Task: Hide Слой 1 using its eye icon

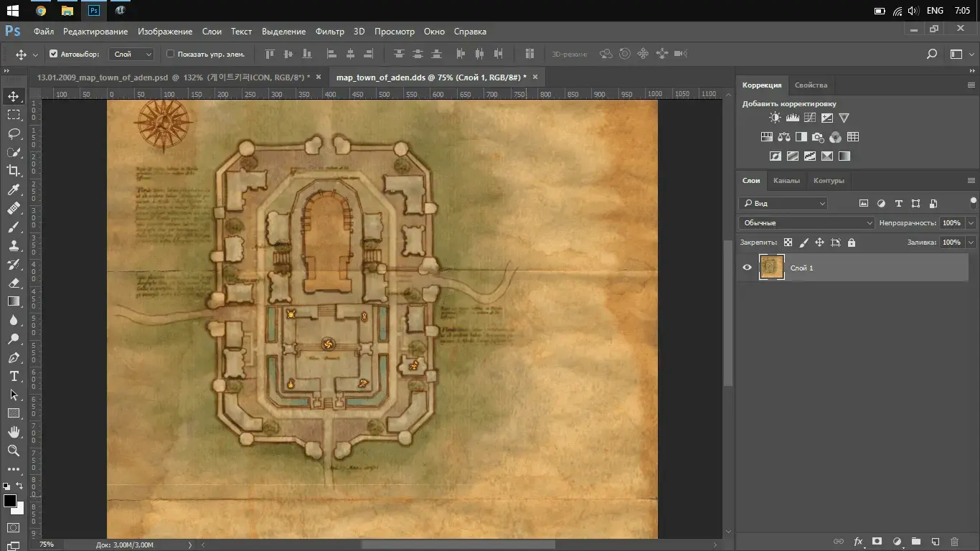Action: click(x=747, y=268)
